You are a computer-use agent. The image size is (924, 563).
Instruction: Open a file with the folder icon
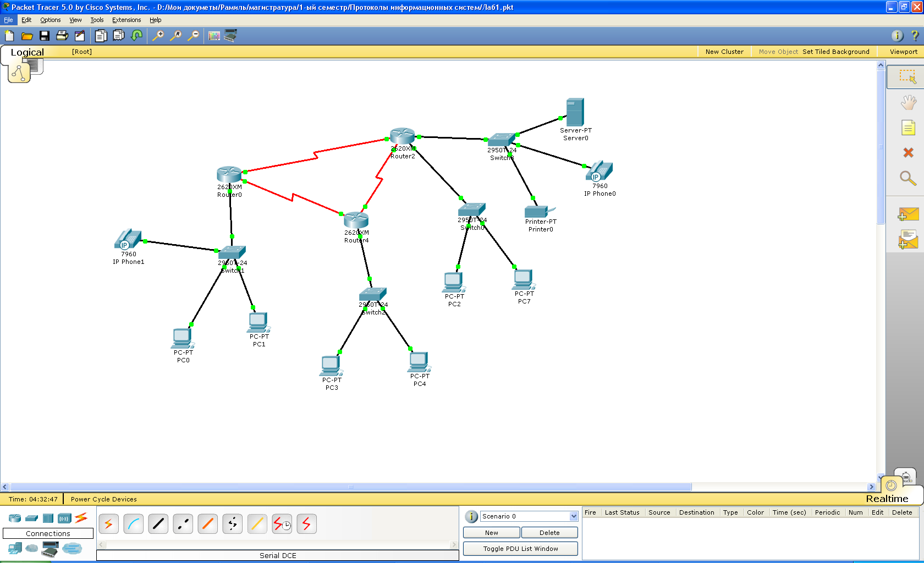[27, 36]
